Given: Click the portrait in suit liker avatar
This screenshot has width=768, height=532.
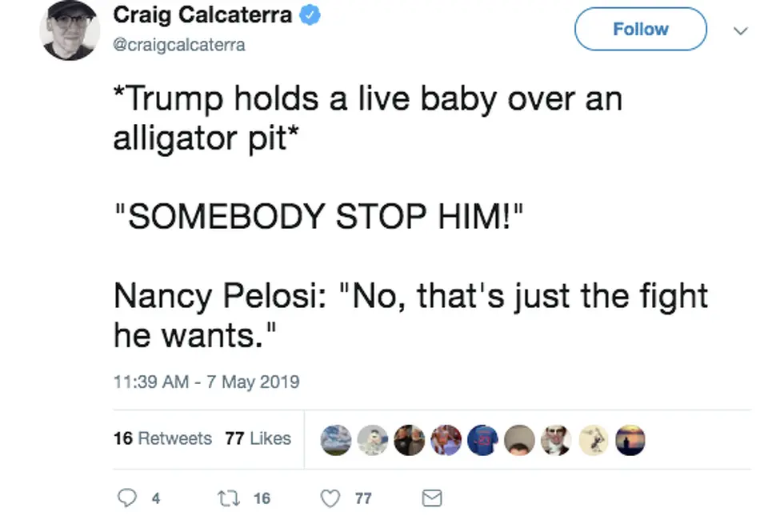Looking at the screenshot, I should (x=557, y=439).
